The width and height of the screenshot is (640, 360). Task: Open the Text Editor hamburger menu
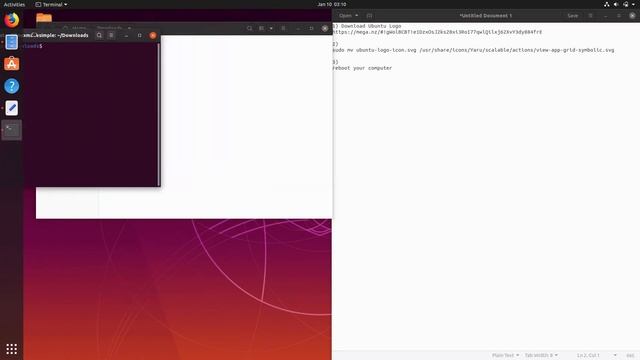(x=590, y=16)
